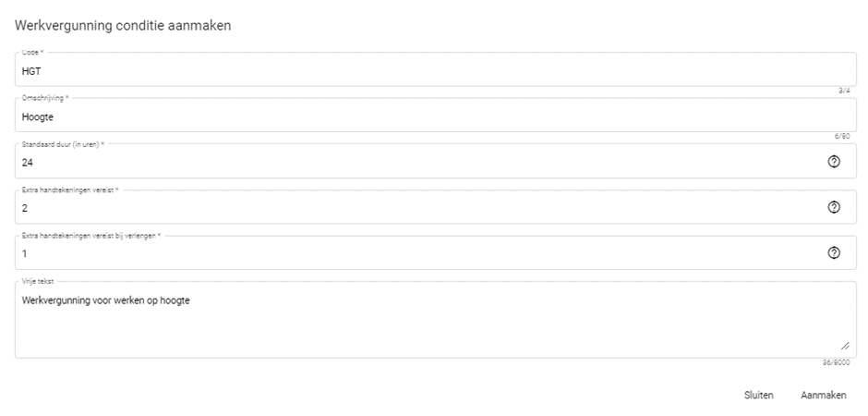Click the 3/4 character counter under Code
868x416 pixels.
[844, 91]
